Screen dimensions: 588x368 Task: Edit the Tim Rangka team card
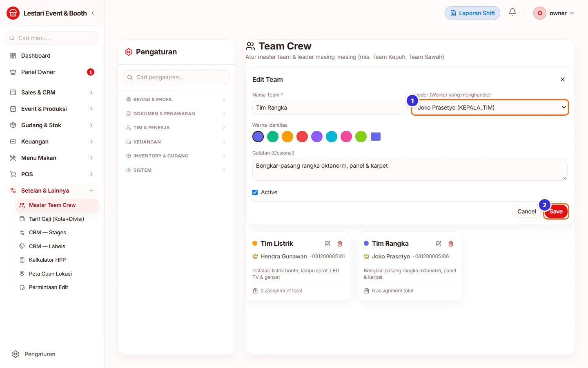(439, 244)
